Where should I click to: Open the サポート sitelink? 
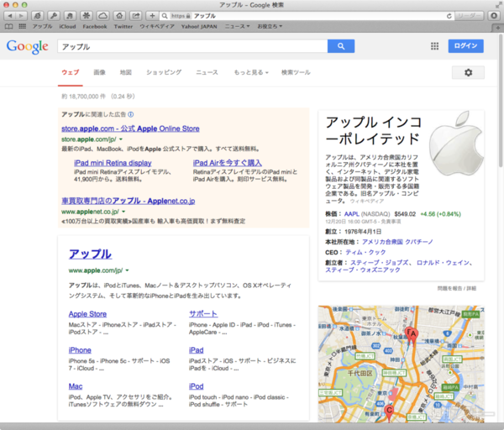click(x=203, y=314)
